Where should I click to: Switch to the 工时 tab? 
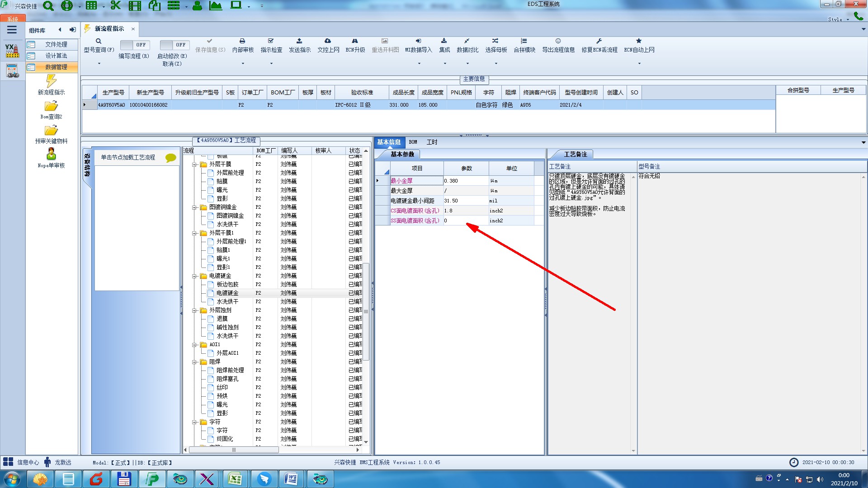point(432,142)
